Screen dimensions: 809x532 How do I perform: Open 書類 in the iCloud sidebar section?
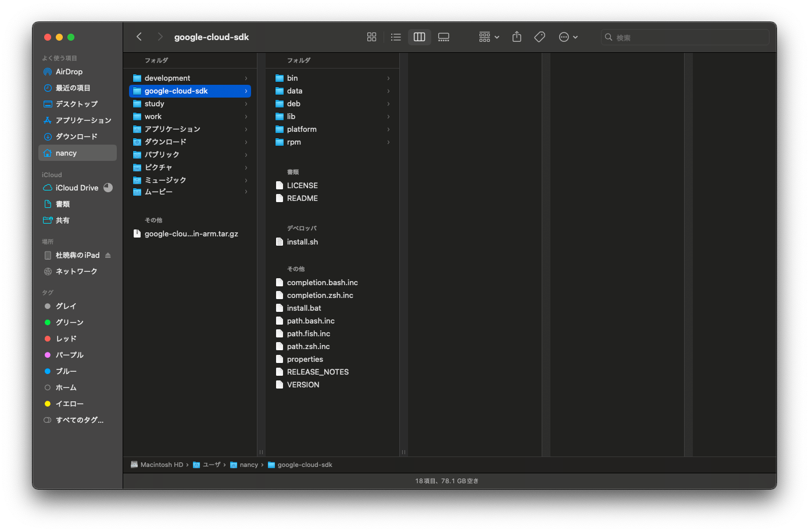click(77, 204)
